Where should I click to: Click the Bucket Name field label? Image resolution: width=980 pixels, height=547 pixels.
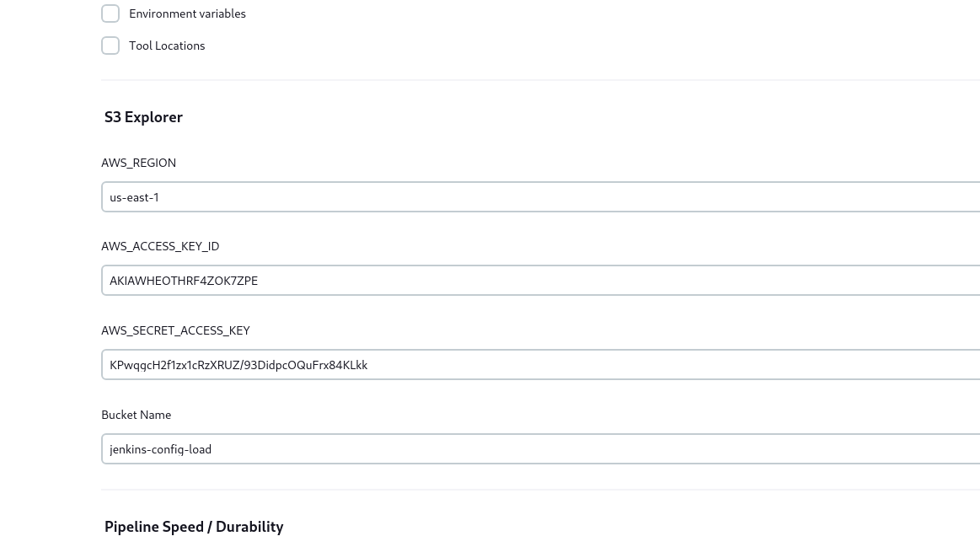136,415
